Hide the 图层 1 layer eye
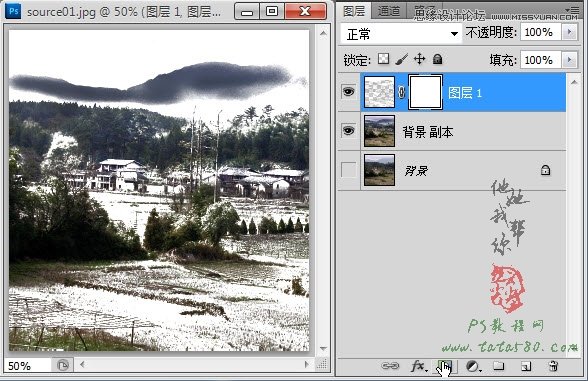Image resolution: width=588 pixels, height=381 pixels. click(x=348, y=92)
